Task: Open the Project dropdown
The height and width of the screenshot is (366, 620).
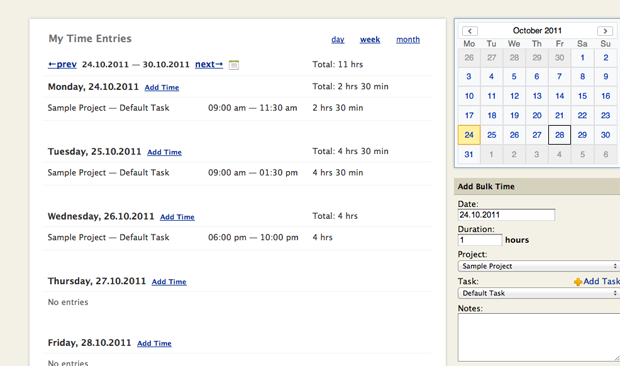Action: 539,266
